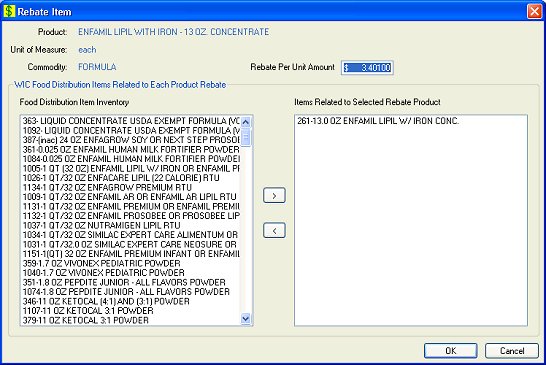The image size is (546, 365).
Task: Cancel the Rebate Item dialog
Action: [x=512, y=350]
